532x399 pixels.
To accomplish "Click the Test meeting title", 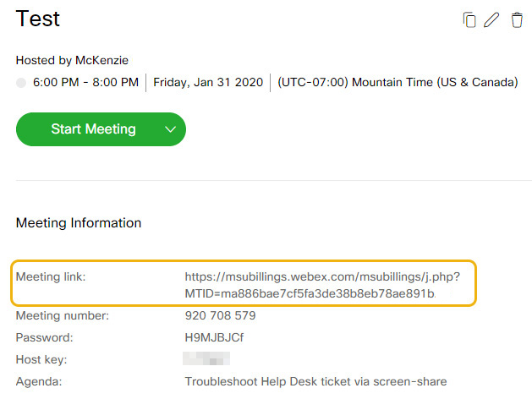I will [x=38, y=19].
